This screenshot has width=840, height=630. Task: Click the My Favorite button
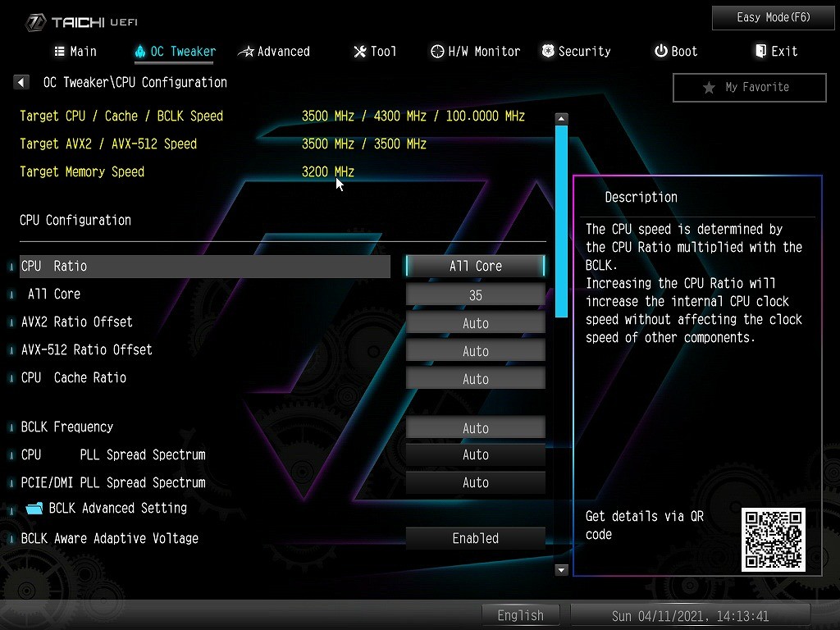click(x=750, y=87)
